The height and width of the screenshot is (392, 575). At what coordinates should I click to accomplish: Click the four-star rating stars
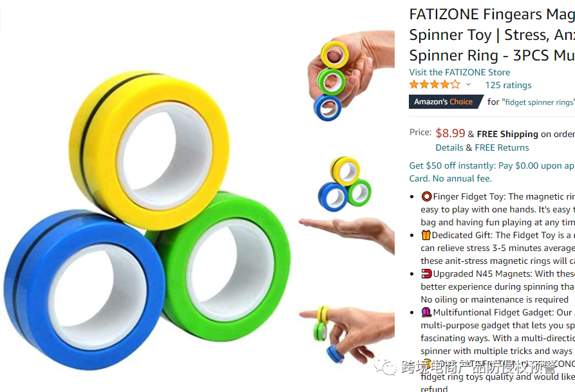(x=435, y=85)
